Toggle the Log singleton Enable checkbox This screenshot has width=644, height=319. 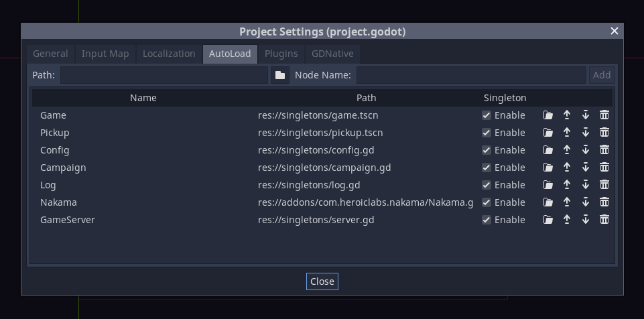pos(487,185)
